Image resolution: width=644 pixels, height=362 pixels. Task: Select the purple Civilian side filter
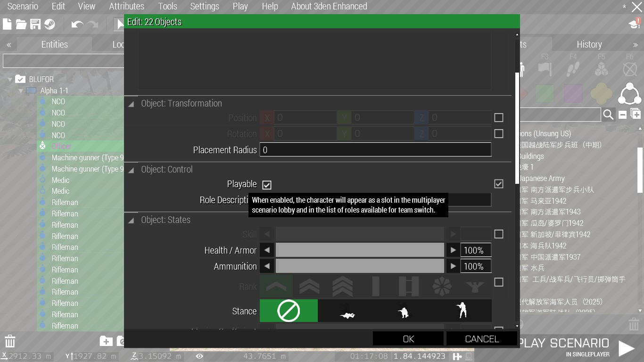coord(573,93)
